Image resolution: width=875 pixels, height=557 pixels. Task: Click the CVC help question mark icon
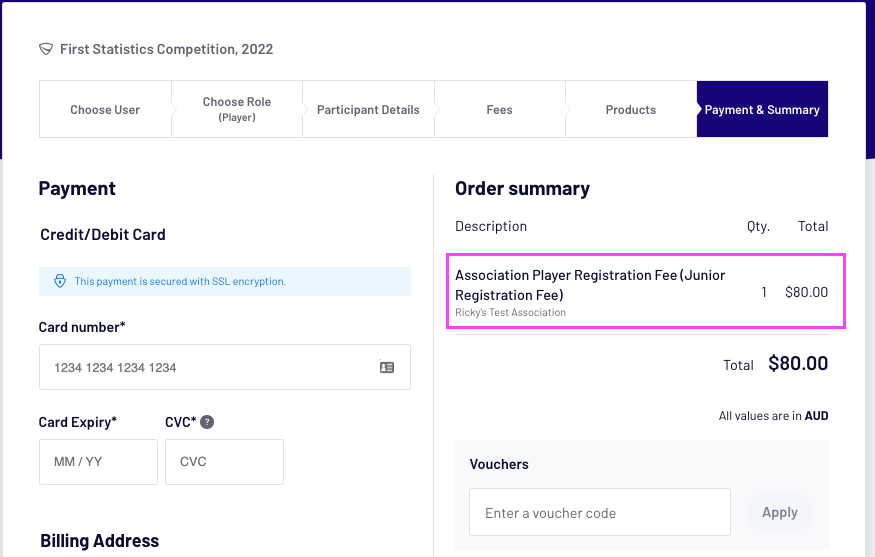point(207,422)
